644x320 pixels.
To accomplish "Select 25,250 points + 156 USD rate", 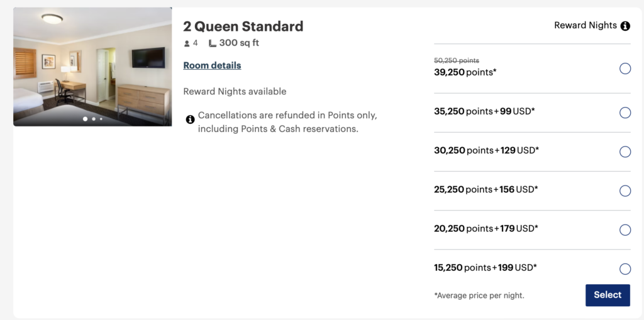I will coord(625,190).
